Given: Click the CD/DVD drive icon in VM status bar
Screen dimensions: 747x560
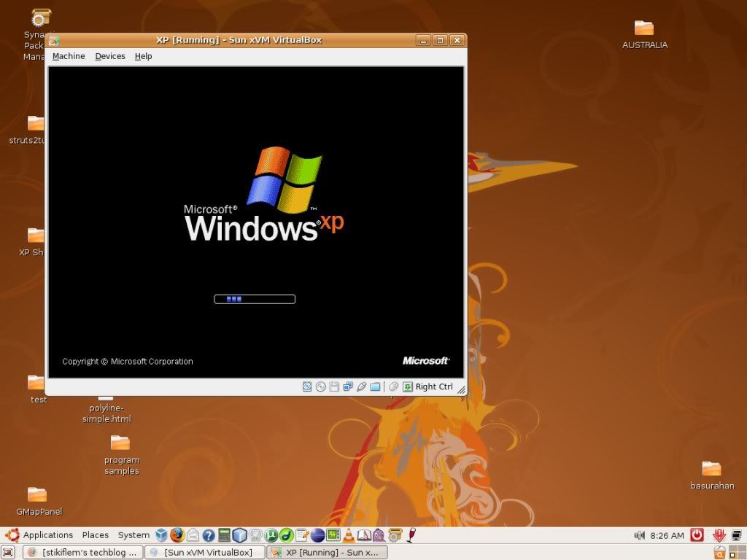Looking at the screenshot, I should point(321,386).
